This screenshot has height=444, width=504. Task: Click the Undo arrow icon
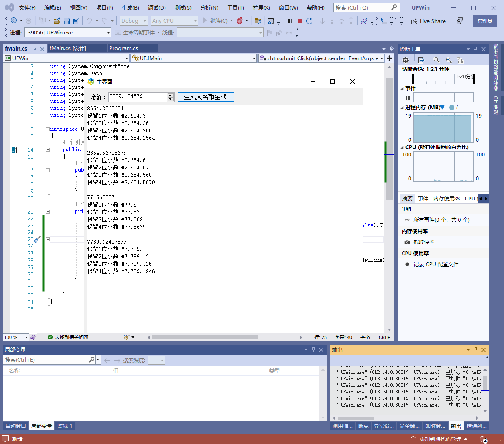click(89, 21)
